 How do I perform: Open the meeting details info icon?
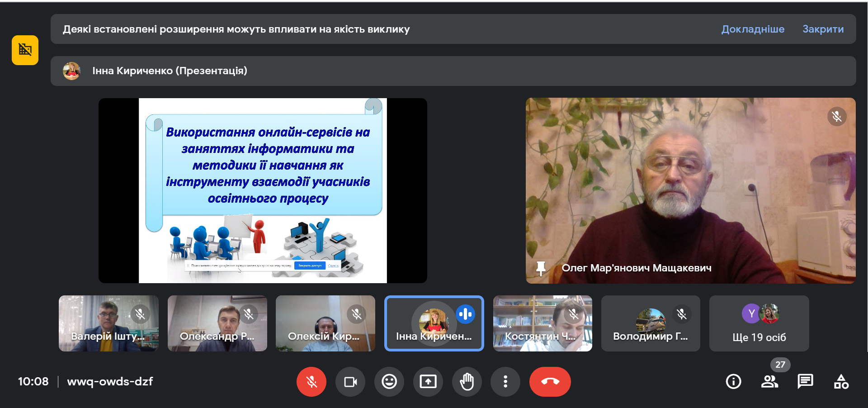click(733, 382)
